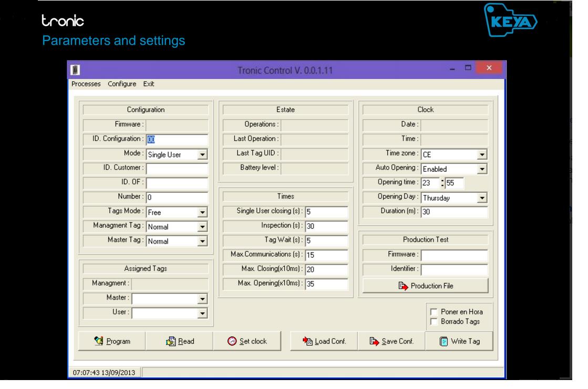Click the ID. Customer input field
Image resolution: width=588 pixels, height=389 pixels.
(x=177, y=169)
